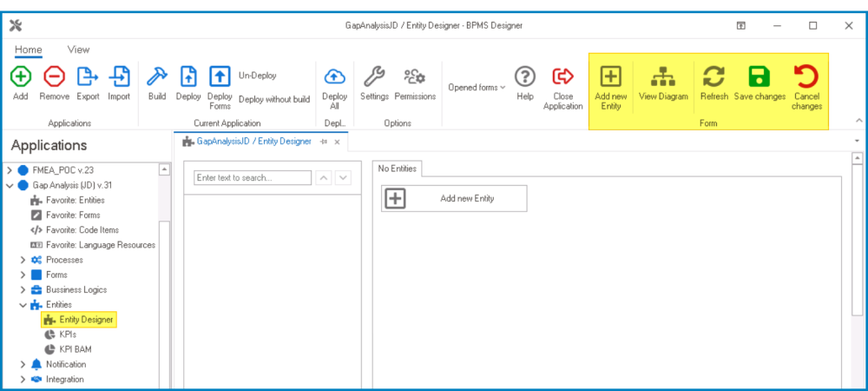
Task: Click search next down arrow
Action: [x=343, y=178]
